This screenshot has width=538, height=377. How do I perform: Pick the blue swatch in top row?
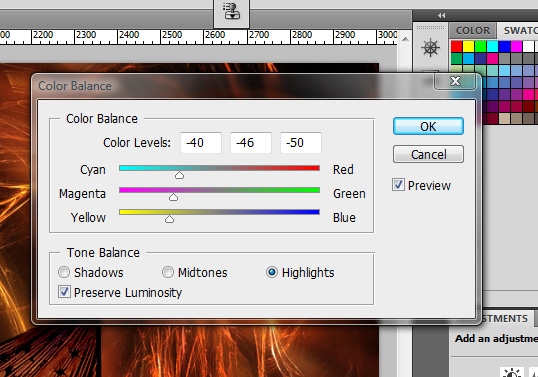(x=504, y=46)
